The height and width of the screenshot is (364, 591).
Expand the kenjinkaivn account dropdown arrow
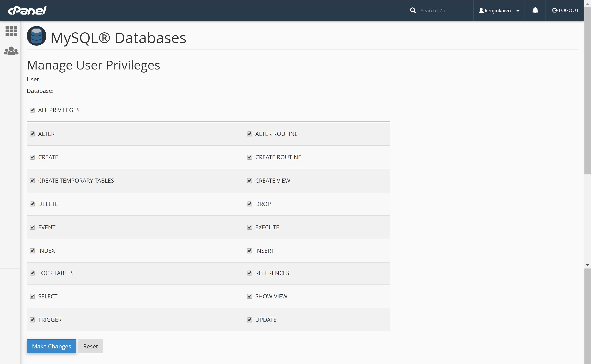tap(518, 11)
